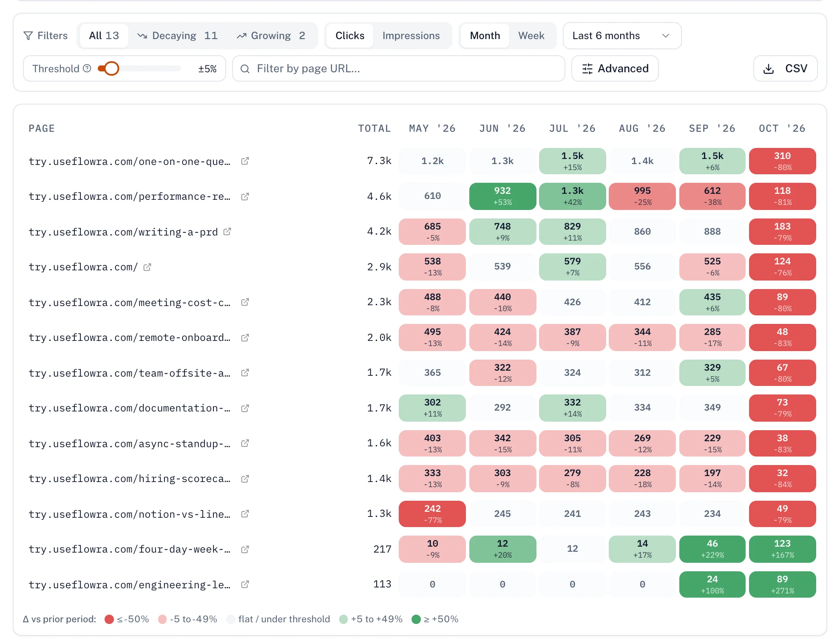
Task: Open external link for team-offsite-a page
Action: coord(245,373)
